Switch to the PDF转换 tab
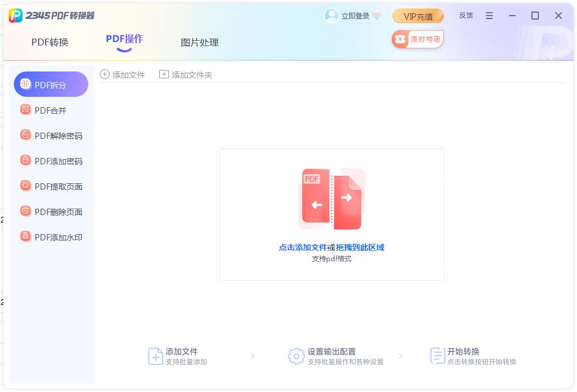Image resolution: width=577 pixels, height=392 pixels. [49, 42]
